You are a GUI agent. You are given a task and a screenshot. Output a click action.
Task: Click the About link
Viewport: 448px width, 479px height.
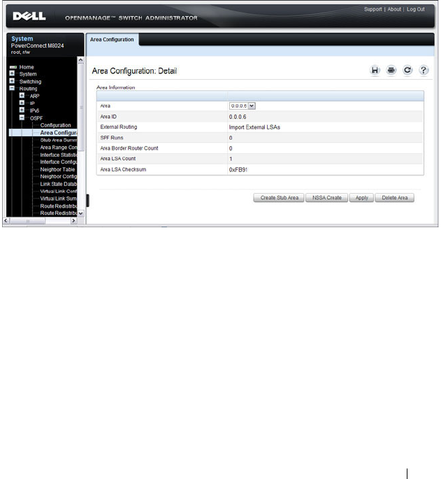[394, 9]
